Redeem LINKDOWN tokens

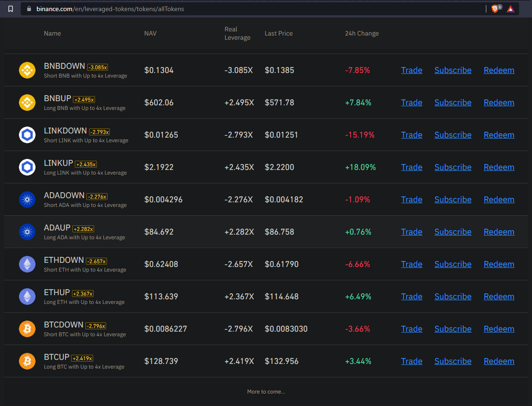[499, 135]
